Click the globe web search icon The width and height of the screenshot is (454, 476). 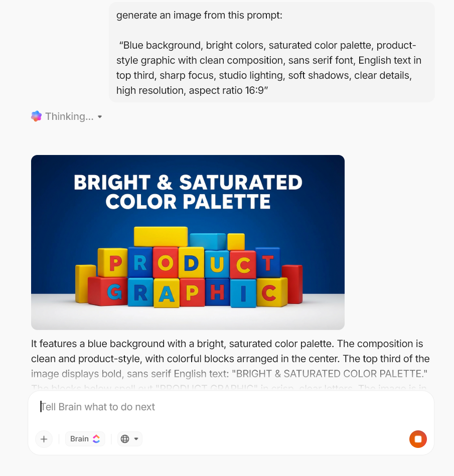point(125,439)
